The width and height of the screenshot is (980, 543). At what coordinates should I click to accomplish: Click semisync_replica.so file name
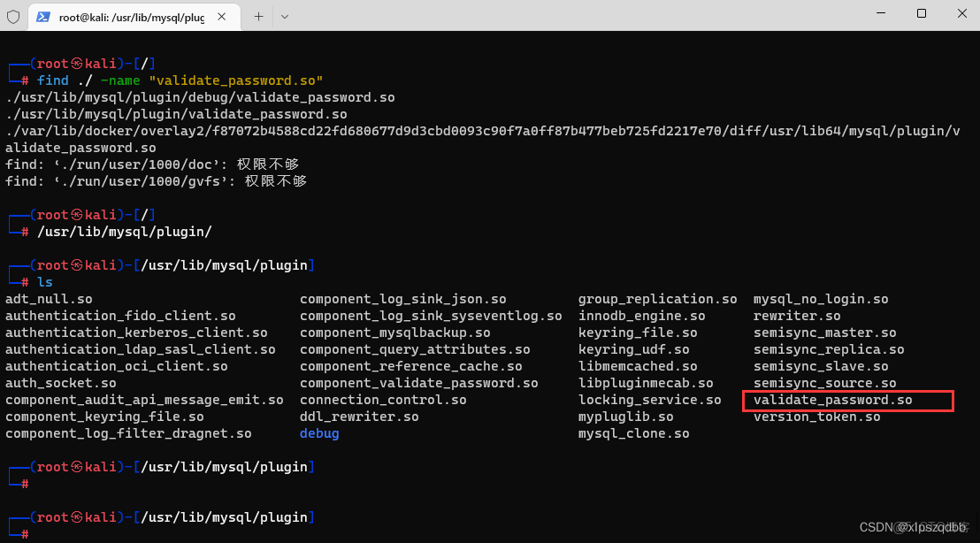point(829,350)
